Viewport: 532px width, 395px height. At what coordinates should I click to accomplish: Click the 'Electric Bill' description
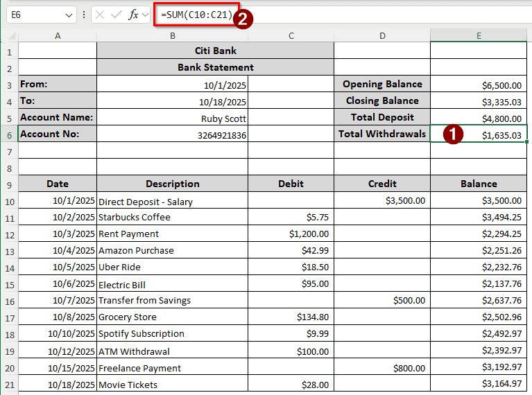[x=172, y=284]
